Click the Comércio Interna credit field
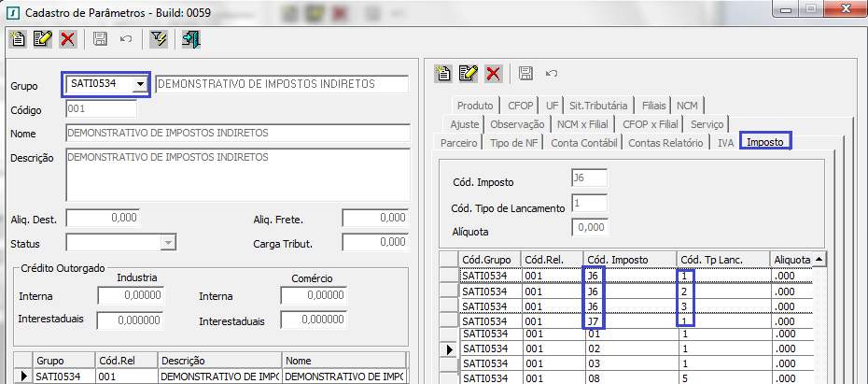This screenshot has height=384, width=868. [x=314, y=295]
